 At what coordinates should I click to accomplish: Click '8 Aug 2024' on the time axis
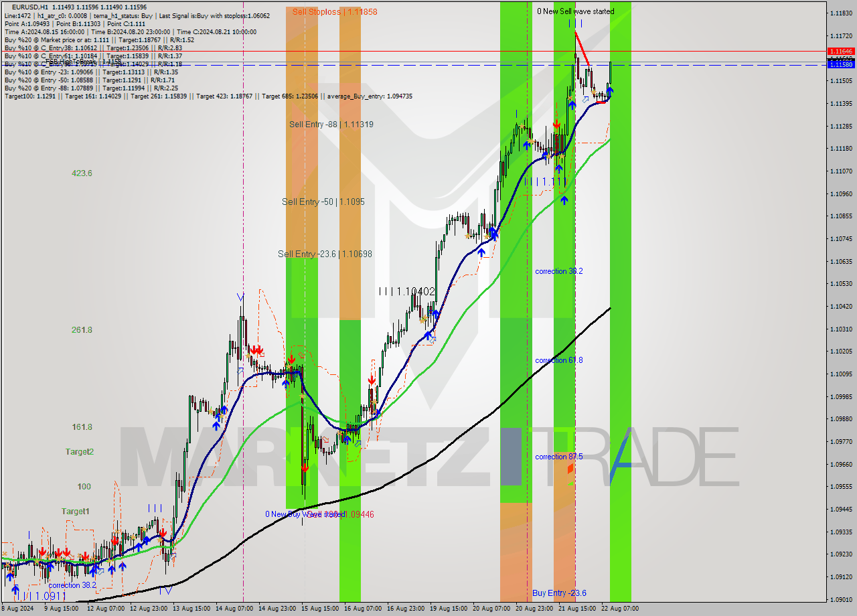click(17, 609)
